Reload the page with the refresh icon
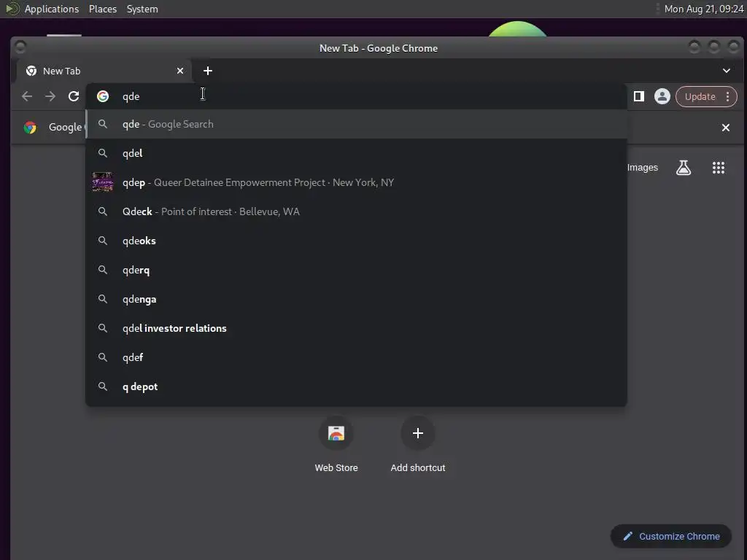Image resolution: width=747 pixels, height=560 pixels. tap(74, 97)
